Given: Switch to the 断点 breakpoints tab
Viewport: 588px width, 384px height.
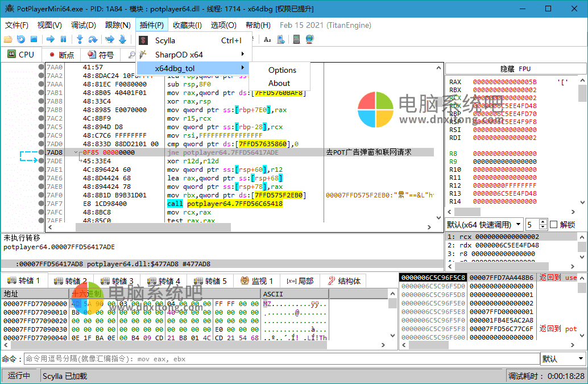Looking at the screenshot, I should pos(62,55).
